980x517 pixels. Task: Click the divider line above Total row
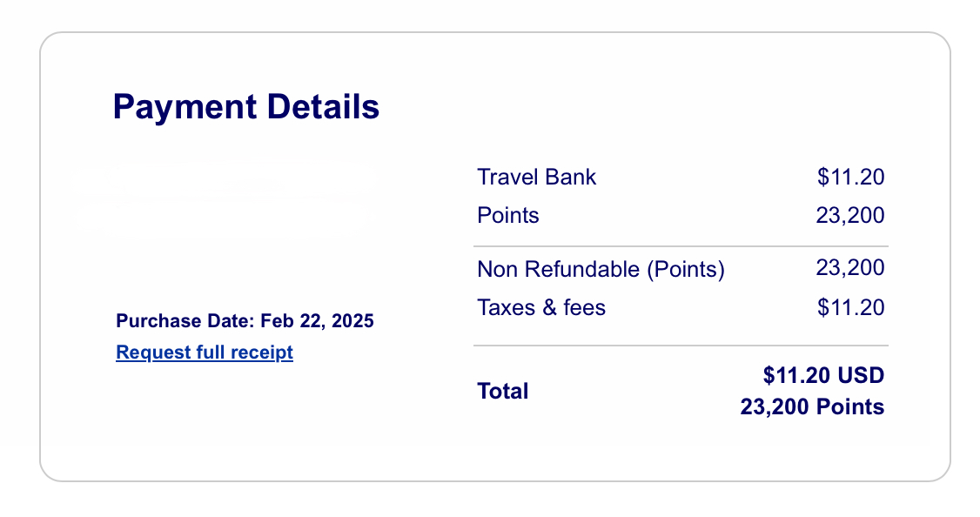pyautogui.click(x=681, y=346)
